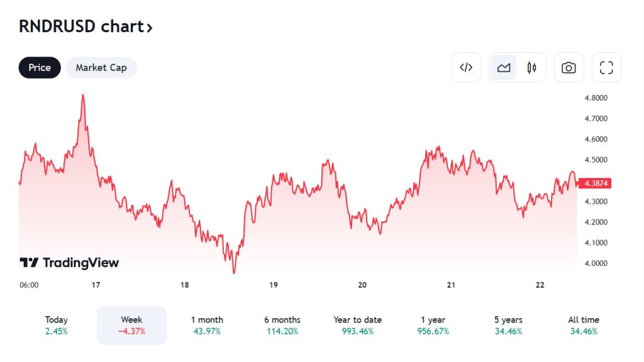
Task: Select the Today time range
Action: click(57, 325)
